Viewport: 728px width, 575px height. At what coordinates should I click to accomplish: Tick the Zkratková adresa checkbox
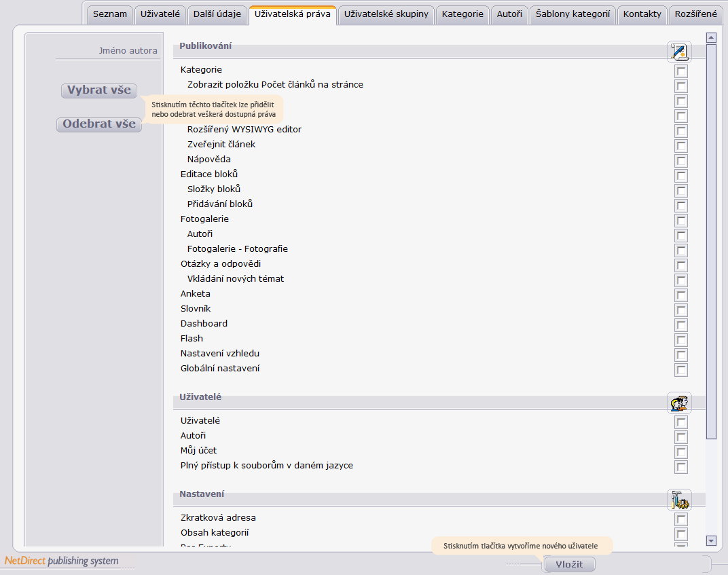pyautogui.click(x=681, y=519)
